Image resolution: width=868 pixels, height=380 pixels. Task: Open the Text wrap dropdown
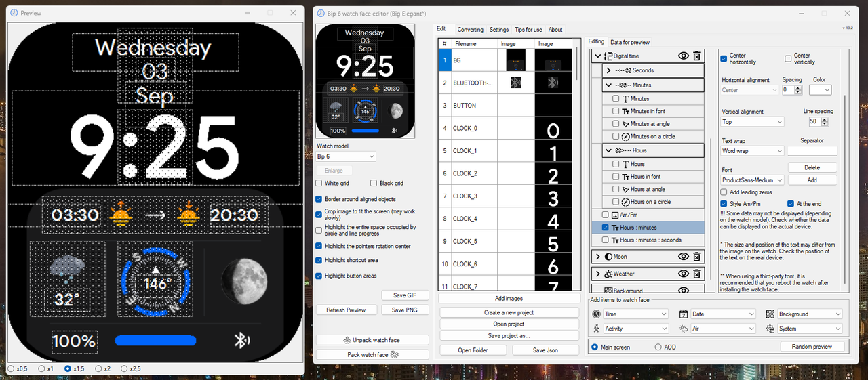coord(753,151)
